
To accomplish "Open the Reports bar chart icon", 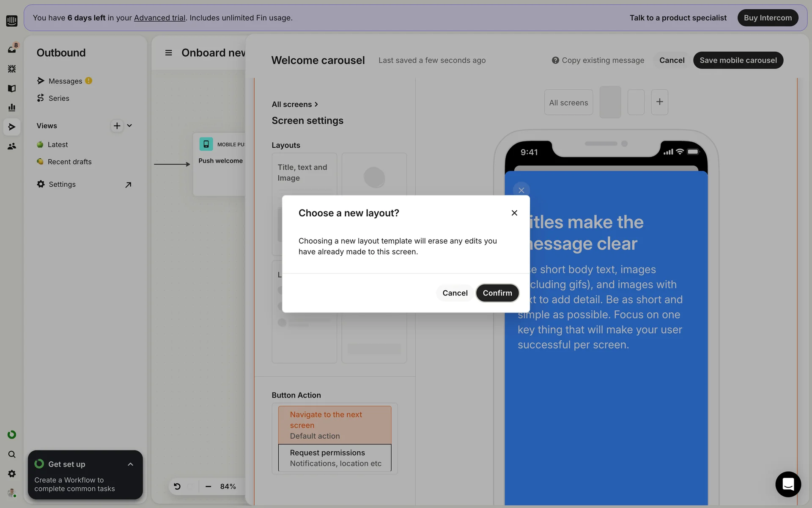I will (x=12, y=108).
